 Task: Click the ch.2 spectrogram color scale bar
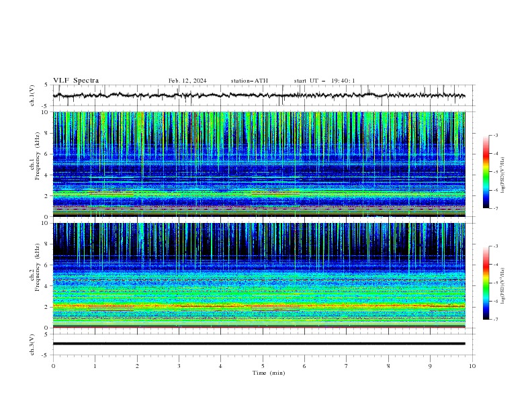pos(486,283)
